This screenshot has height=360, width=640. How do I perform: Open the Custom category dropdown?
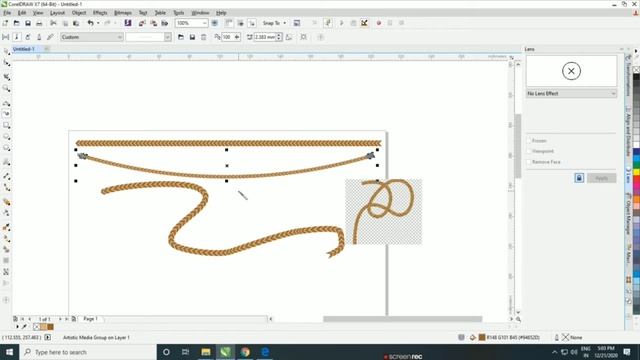(x=92, y=37)
